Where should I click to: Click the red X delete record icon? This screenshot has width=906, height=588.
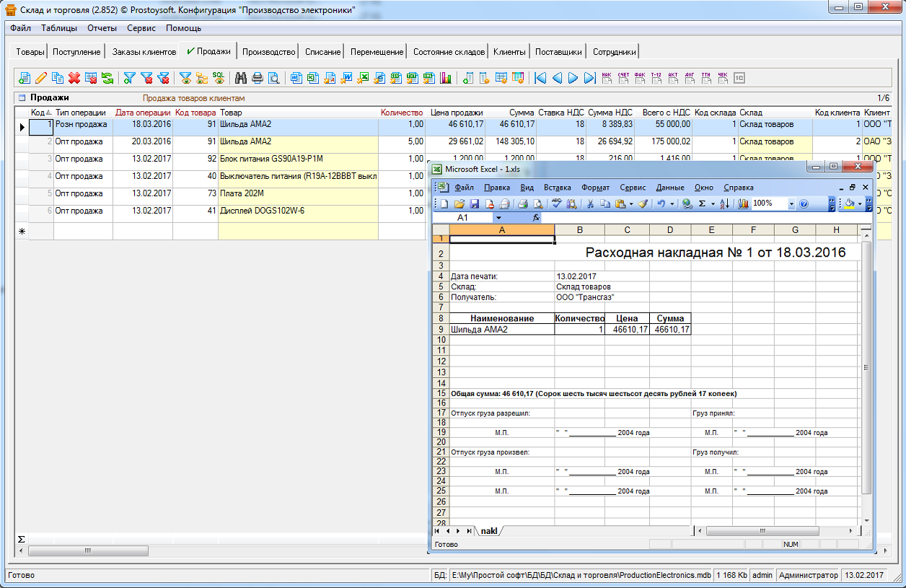coord(74,78)
